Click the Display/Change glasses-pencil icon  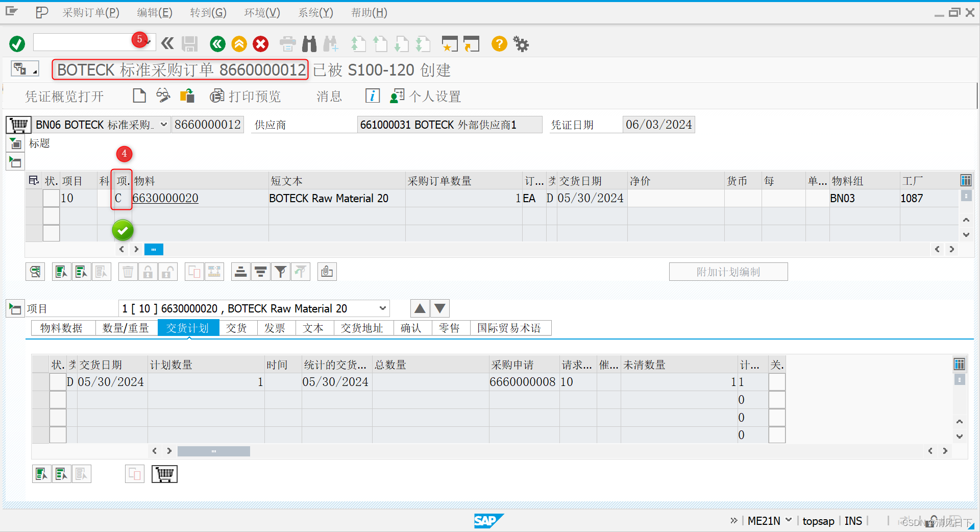tap(163, 96)
